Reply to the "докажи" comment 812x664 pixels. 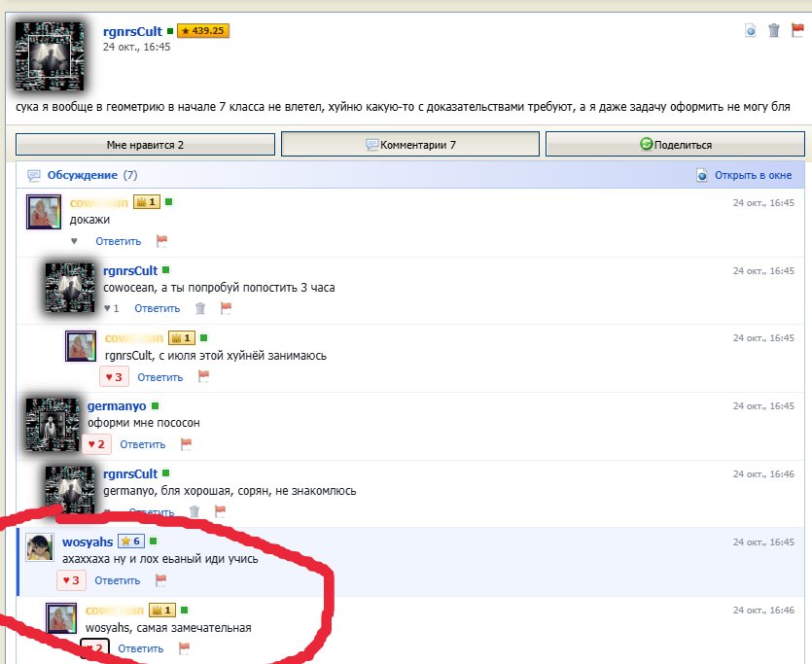(x=118, y=241)
